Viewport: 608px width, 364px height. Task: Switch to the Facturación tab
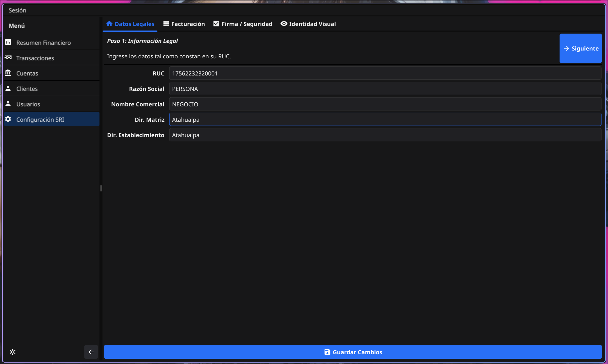188,24
